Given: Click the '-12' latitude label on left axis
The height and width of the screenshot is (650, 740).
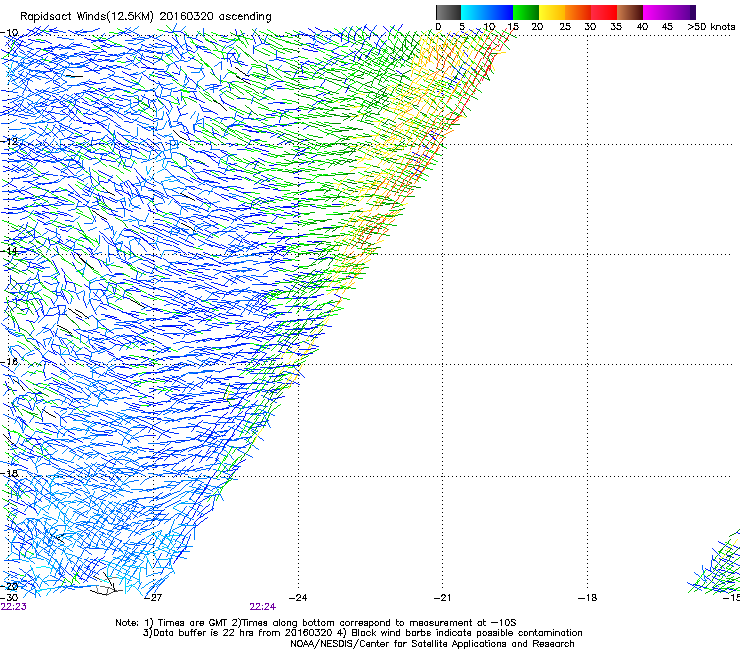Looking at the screenshot, I should [x=9, y=141].
